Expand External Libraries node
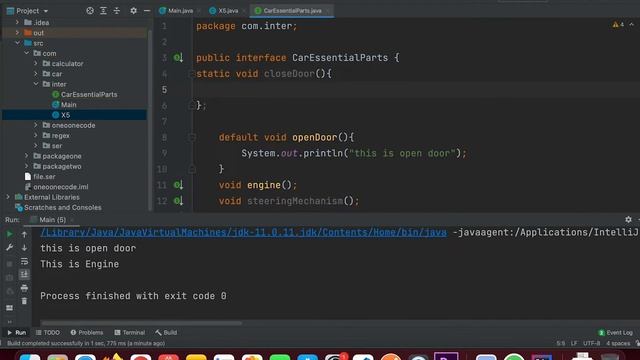 click(x=8, y=197)
